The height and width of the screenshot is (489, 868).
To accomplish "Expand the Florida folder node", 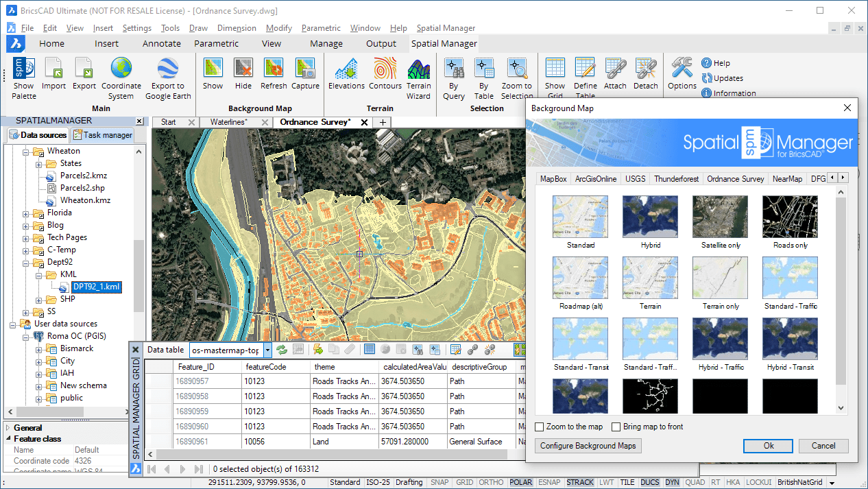I will 26,213.
